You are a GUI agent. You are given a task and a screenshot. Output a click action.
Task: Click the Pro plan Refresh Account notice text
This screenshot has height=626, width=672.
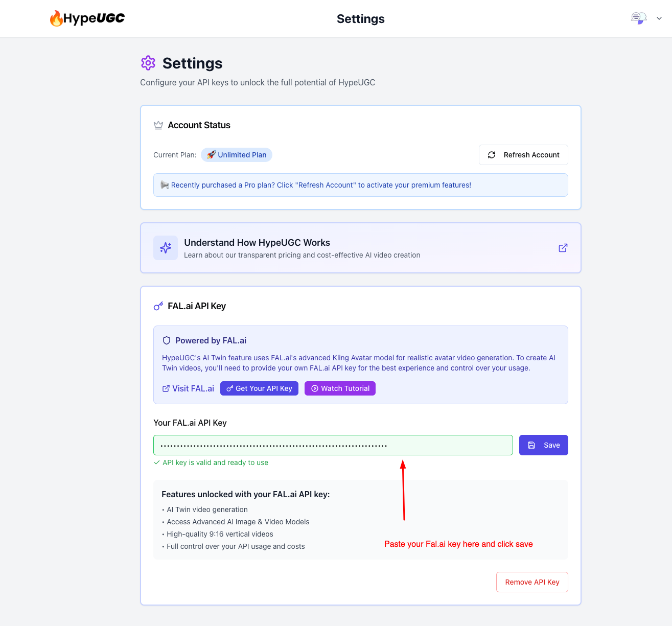(x=321, y=185)
